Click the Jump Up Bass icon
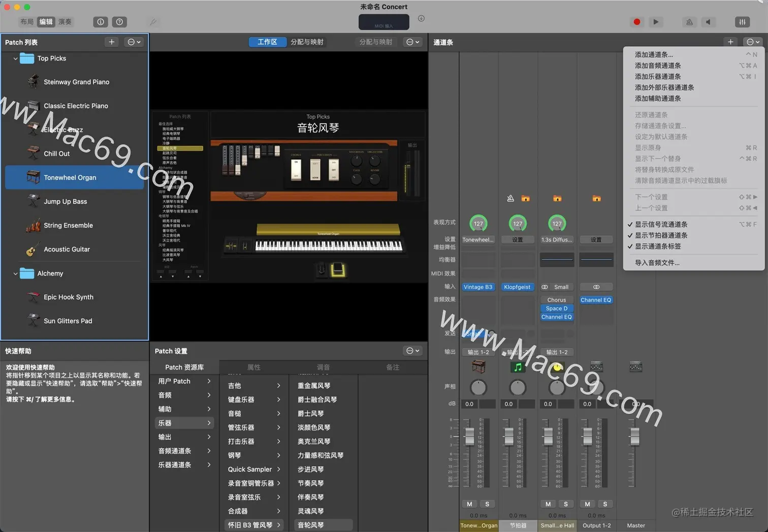The width and height of the screenshot is (768, 532). 33,201
